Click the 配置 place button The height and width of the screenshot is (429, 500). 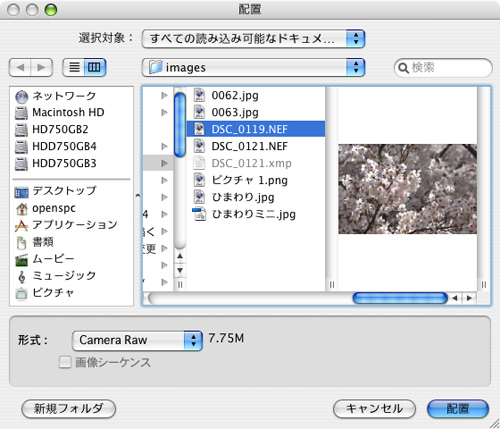pyautogui.click(x=458, y=409)
